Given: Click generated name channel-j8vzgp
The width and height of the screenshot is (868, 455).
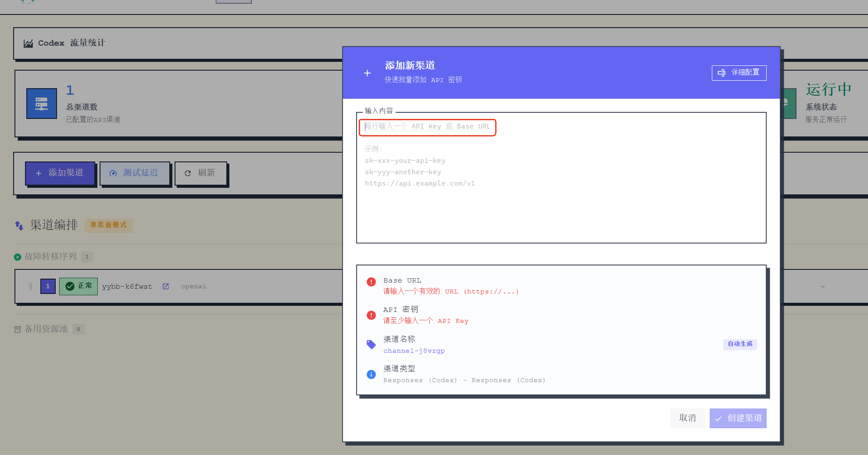Looking at the screenshot, I should pos(414,351).
